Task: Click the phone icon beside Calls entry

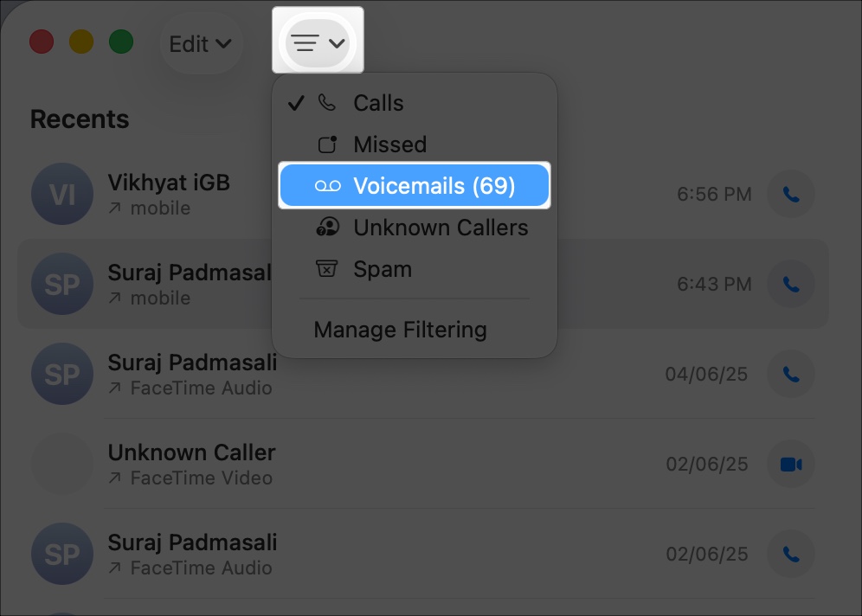Action: (327, 102)
